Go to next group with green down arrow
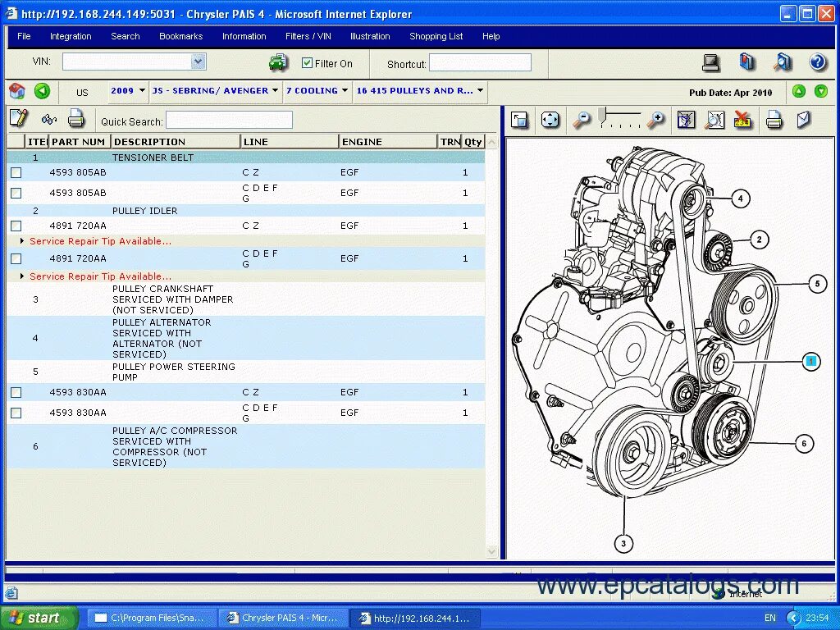This screenshot has height=630, width=840. click(x=820, y=91)
